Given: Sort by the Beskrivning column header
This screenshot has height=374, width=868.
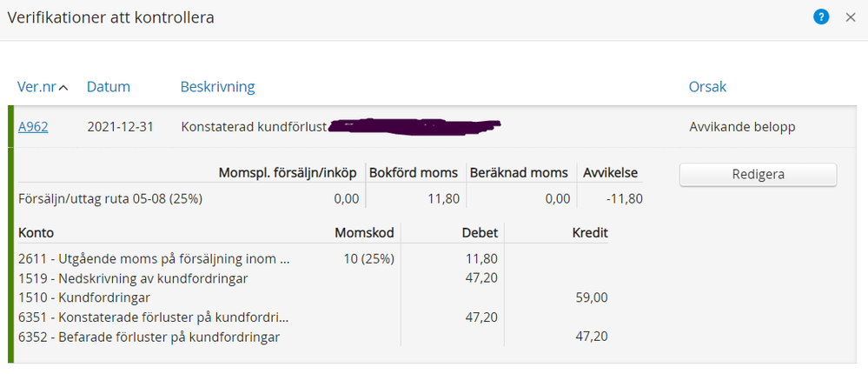Looking at the screenshot, I should click(217, 87).
